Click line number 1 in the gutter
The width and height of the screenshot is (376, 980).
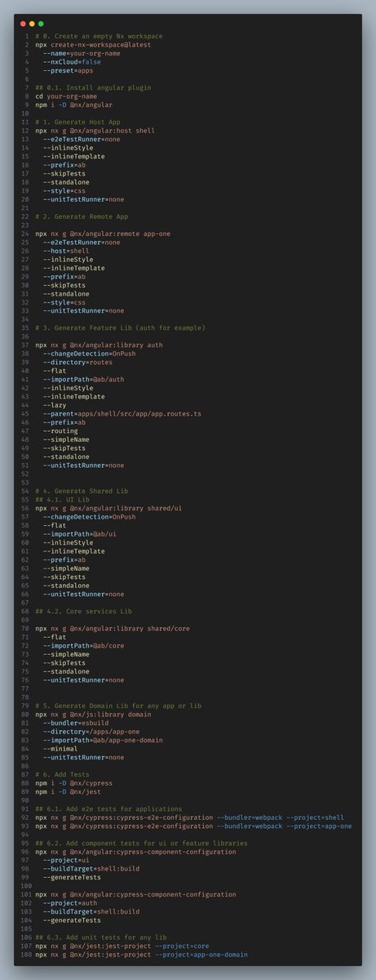[27, 35]
